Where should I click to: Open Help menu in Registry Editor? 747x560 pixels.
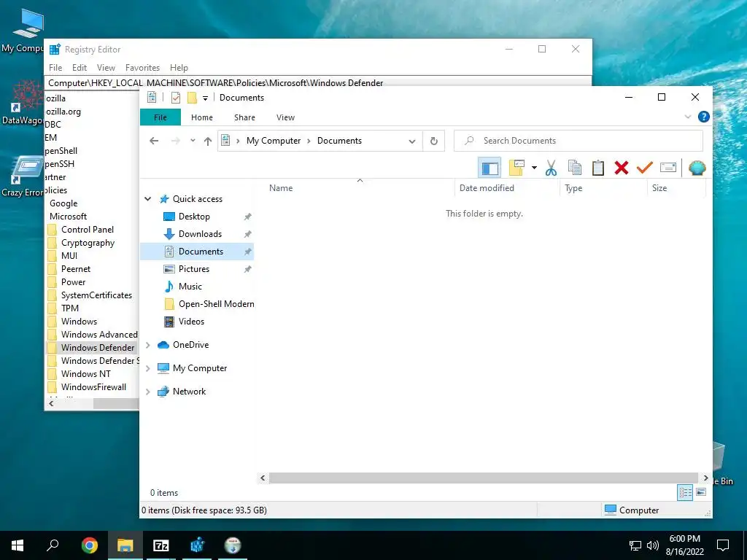[179, 68]
